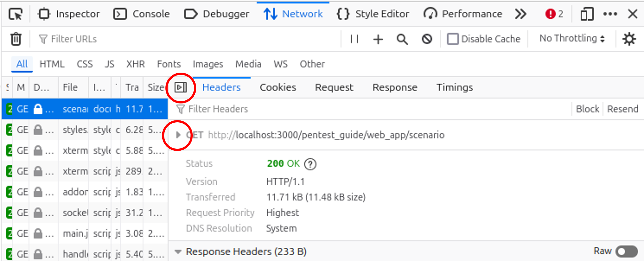Image resolution: width=644 pixels, height=261 pixels.
Task: Select the xterm stylesheet request row
Action: coord(85,151)
